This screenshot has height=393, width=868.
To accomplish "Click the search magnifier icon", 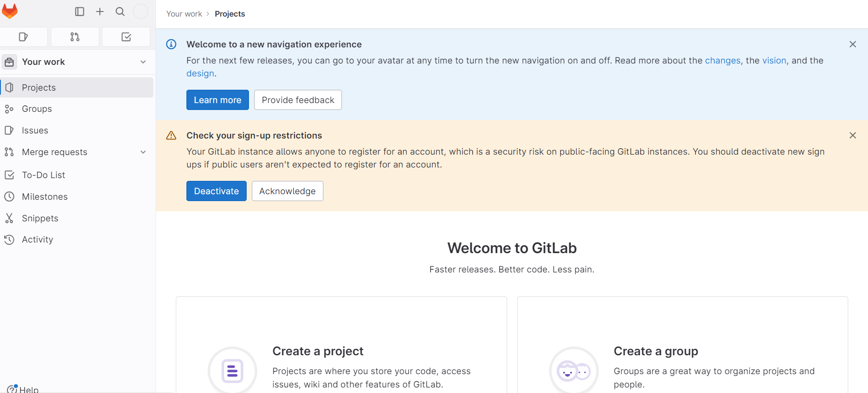I will point(120,12).
